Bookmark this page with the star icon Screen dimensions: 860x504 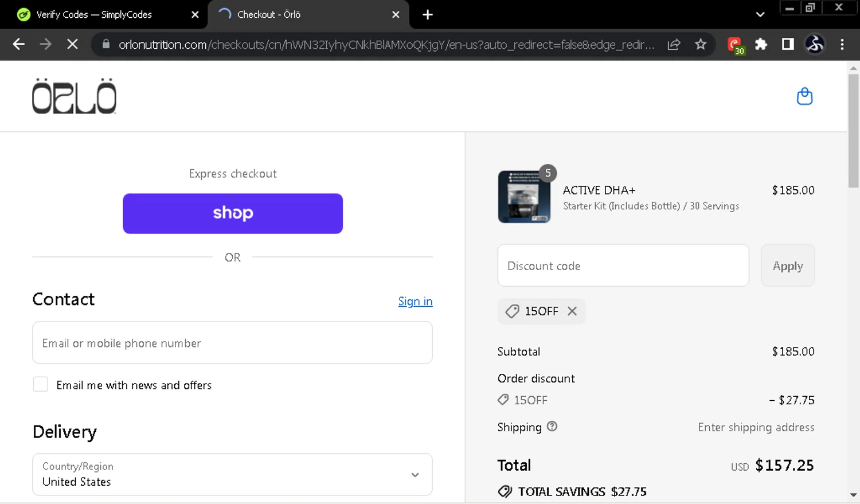point(701,44)
